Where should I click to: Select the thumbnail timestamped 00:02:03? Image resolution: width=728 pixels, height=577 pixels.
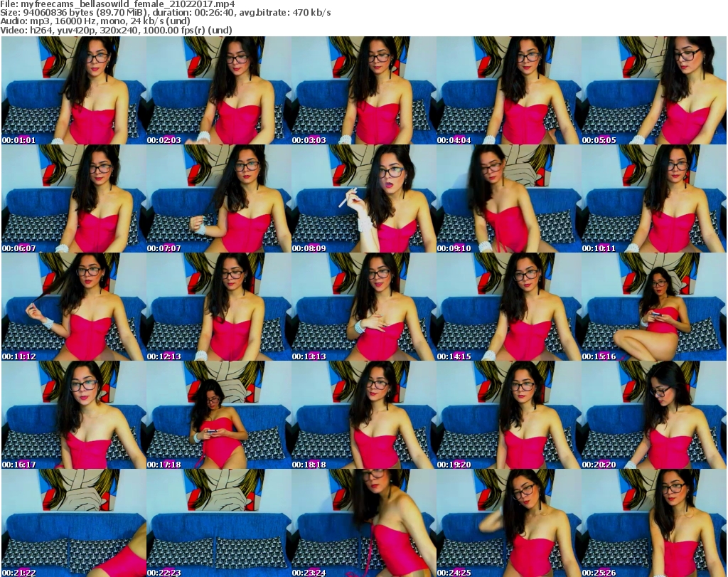(x=219, y=90)
